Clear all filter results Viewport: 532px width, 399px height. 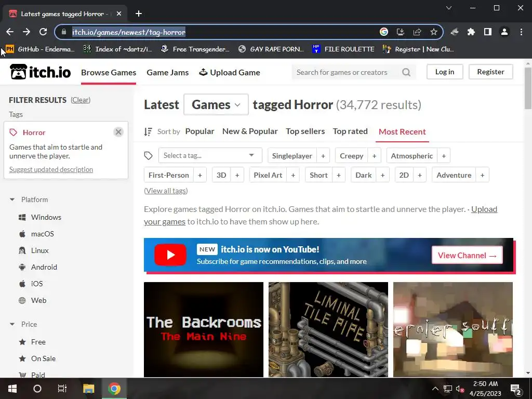click(x=81, y=100)
